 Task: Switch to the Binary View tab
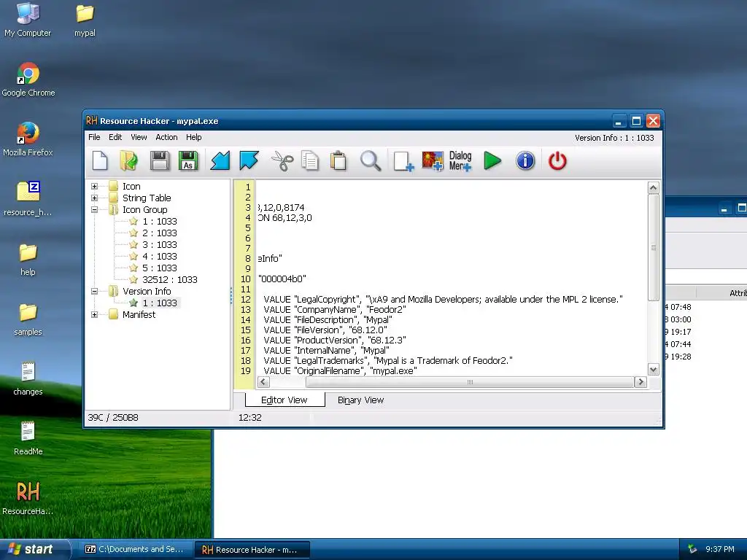[360, 400]
